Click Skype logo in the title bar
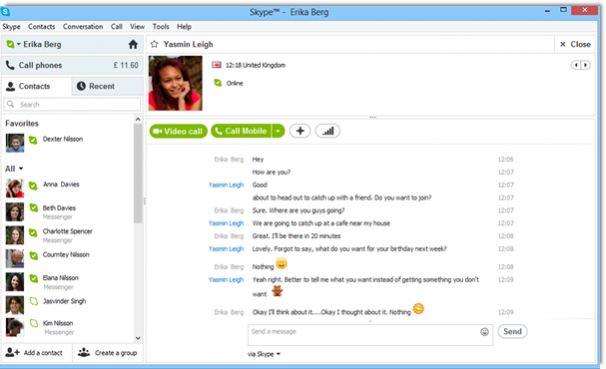This screenshot has height=369, width=606. 5,12
